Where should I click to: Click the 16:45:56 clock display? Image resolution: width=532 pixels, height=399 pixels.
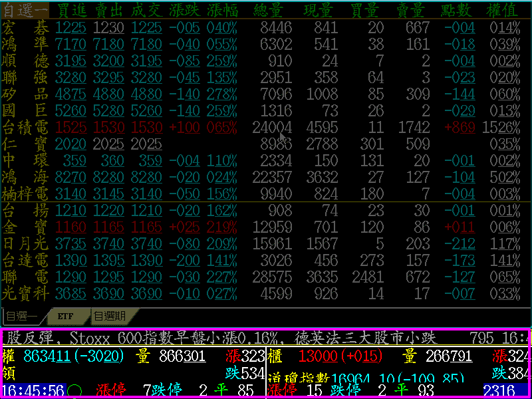click(32, 390)
